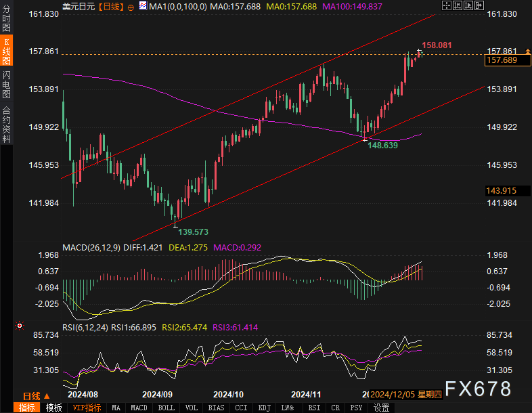This screenshot has width=532, height=413.
Task: Apply the CR indicator button
Action: pos(336,408)
